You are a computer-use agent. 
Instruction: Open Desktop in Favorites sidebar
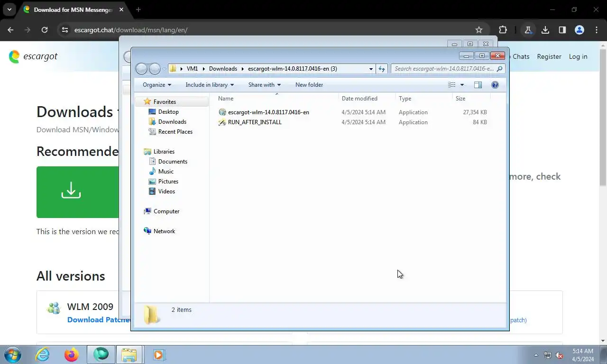click(x=168, y=112)
